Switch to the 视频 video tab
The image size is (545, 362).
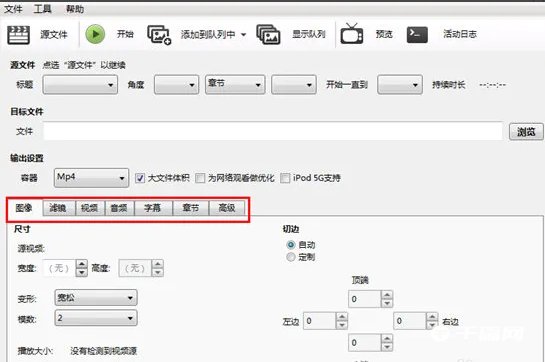coord(90,208)
